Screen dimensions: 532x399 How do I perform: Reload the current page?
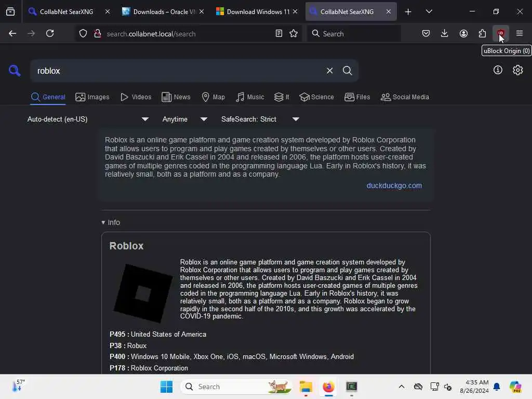50,33
